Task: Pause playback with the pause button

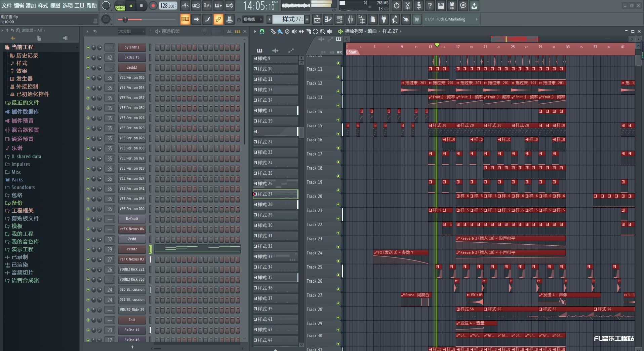Action: [131, 6]
